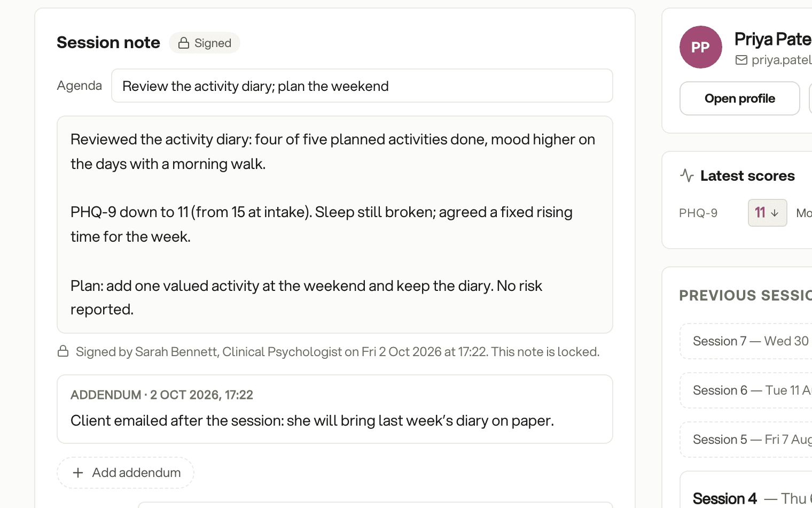Click the lock icon beside signature line
Image resolution: width=812 pixels, height=508 pixels.
pos(63,351)
